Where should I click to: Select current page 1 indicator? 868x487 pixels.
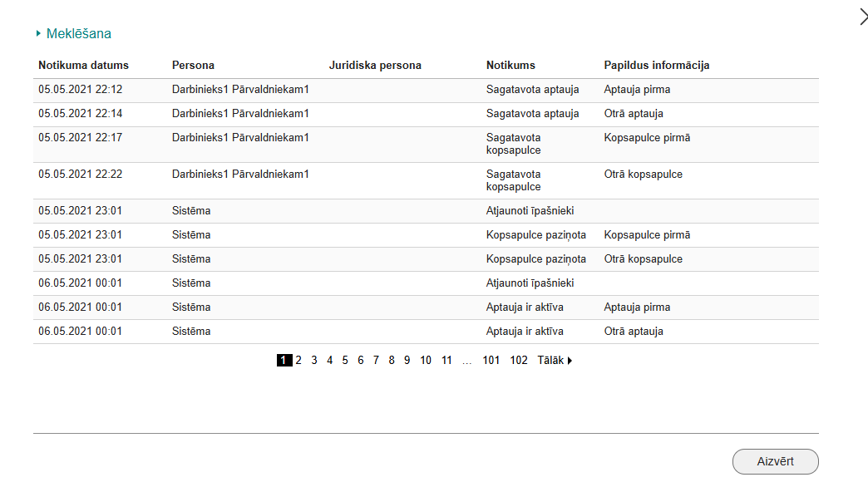[284, 361]
